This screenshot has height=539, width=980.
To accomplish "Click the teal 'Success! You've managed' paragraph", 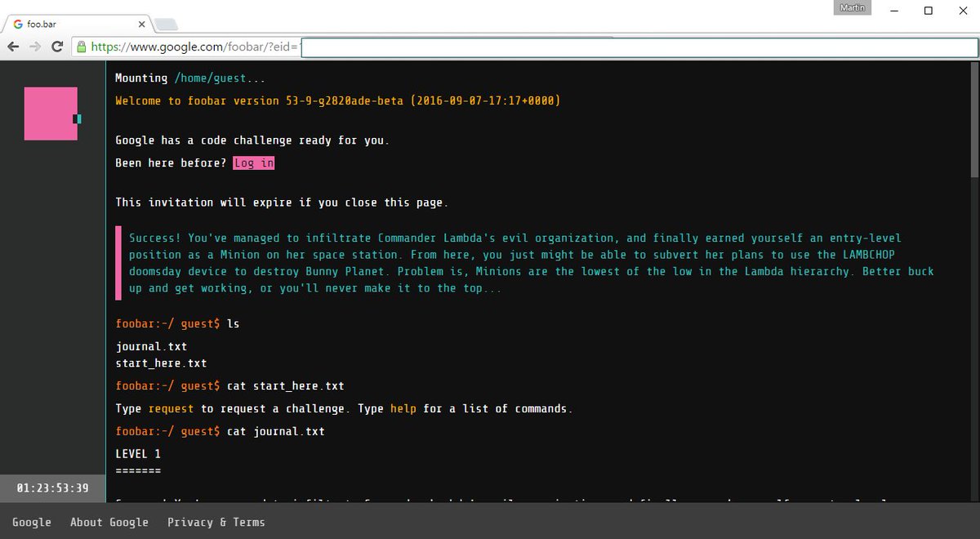I will coord(531,263).
